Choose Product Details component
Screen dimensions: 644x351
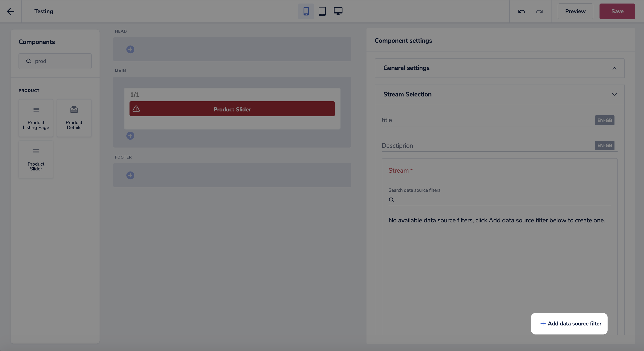coord(74,118)
